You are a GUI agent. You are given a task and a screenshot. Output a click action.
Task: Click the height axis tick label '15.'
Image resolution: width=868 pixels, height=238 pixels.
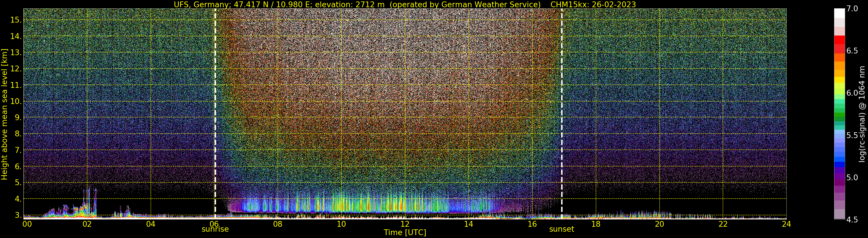click(x=16, y=20)
